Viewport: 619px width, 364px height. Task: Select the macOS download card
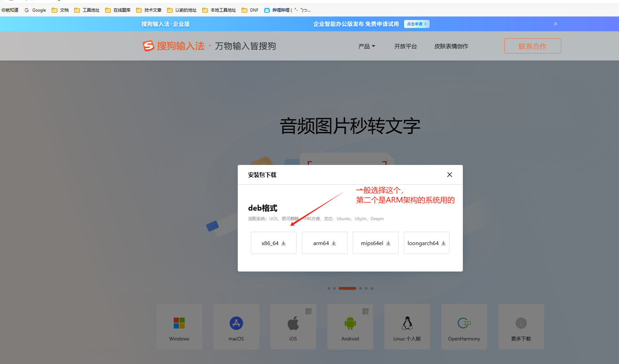pos(236,327)
